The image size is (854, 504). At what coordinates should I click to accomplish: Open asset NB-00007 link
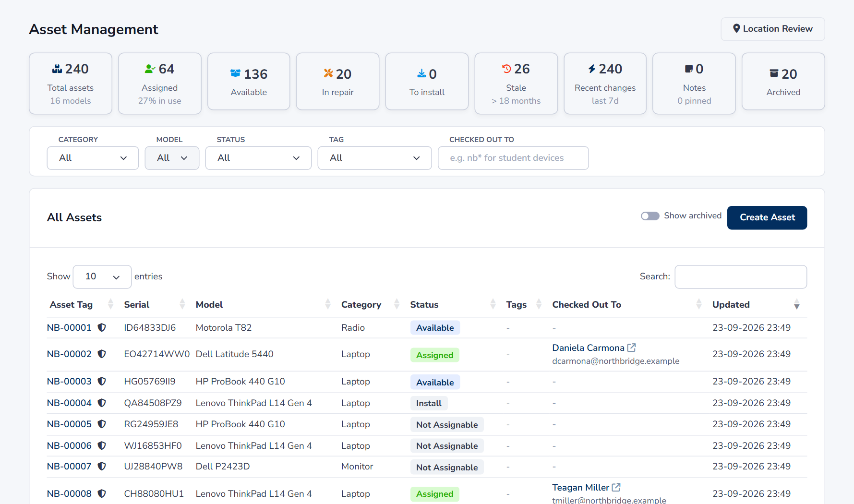point(69,466)
